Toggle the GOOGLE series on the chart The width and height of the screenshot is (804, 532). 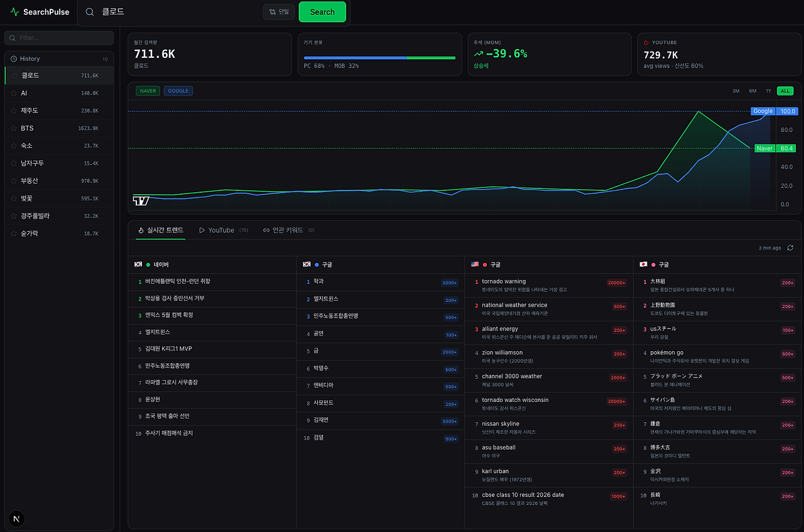pyautogui.click(x=178, y=91)
